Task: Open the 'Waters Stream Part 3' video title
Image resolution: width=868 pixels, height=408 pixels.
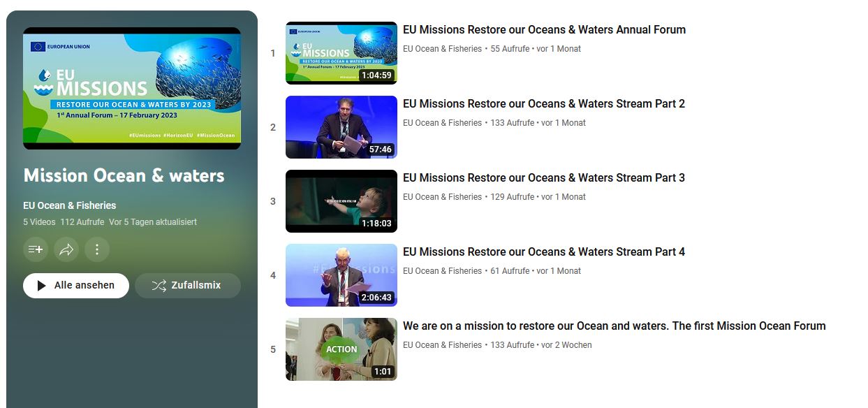Action: point(544,178)
